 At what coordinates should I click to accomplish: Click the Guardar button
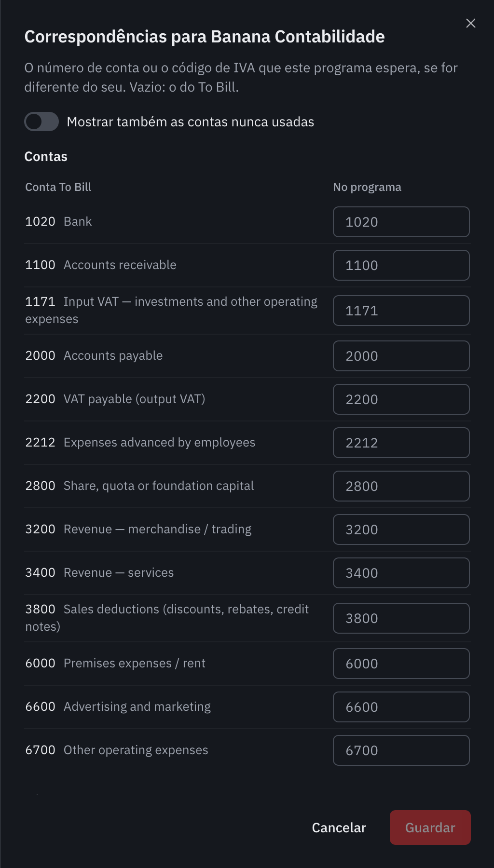tap(430, 827)
